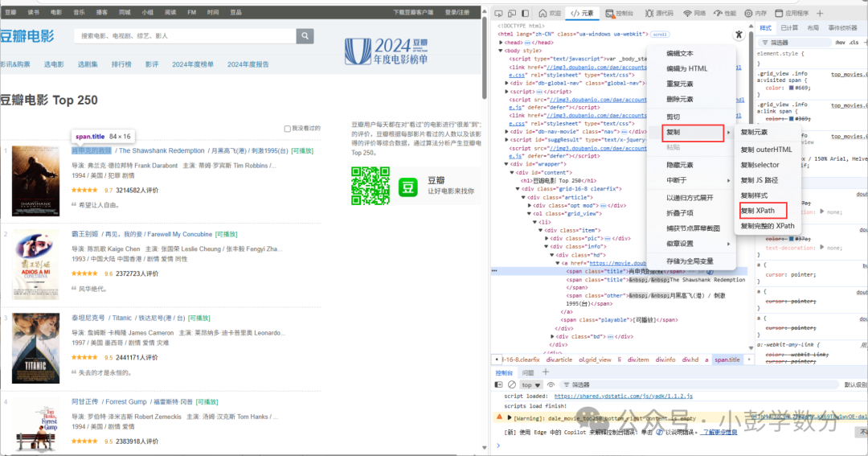Switch to the 已计算 styles tab
Screen dimensions: 868x456
point(789,27)
